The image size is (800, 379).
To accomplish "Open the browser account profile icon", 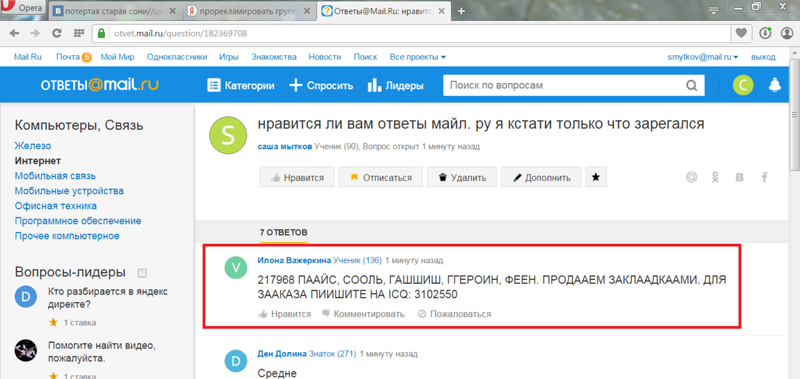I will click(787, 33).
